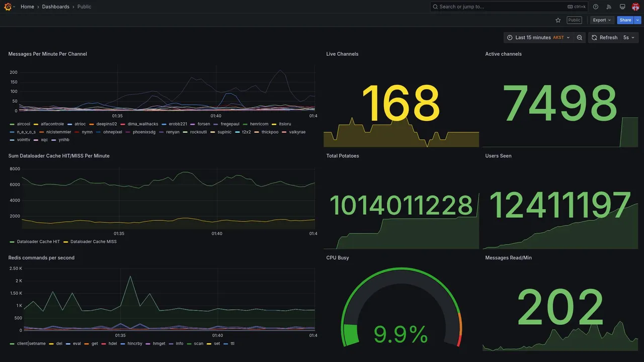Click the Refresh dashboard button
Screen dimensions: 644x362
(604, 38)
